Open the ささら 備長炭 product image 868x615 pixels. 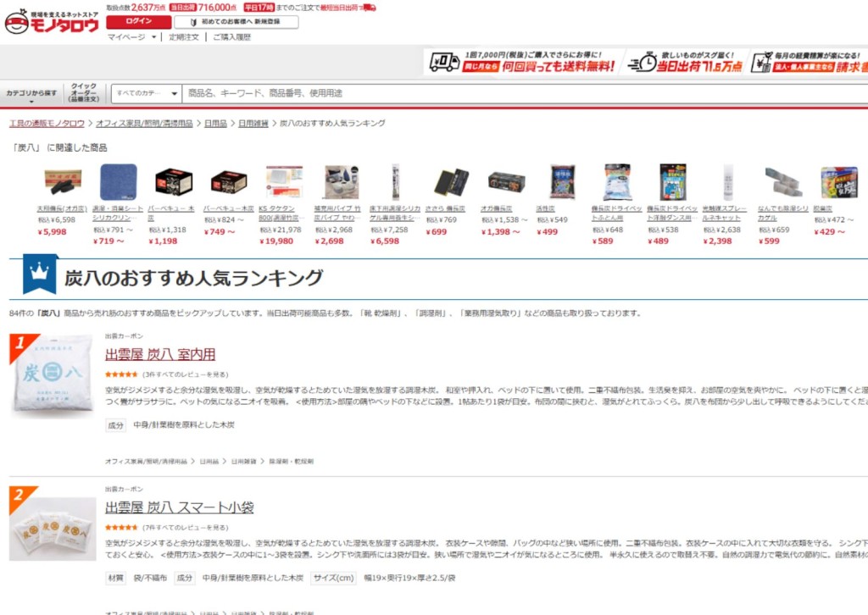[451, 182]
